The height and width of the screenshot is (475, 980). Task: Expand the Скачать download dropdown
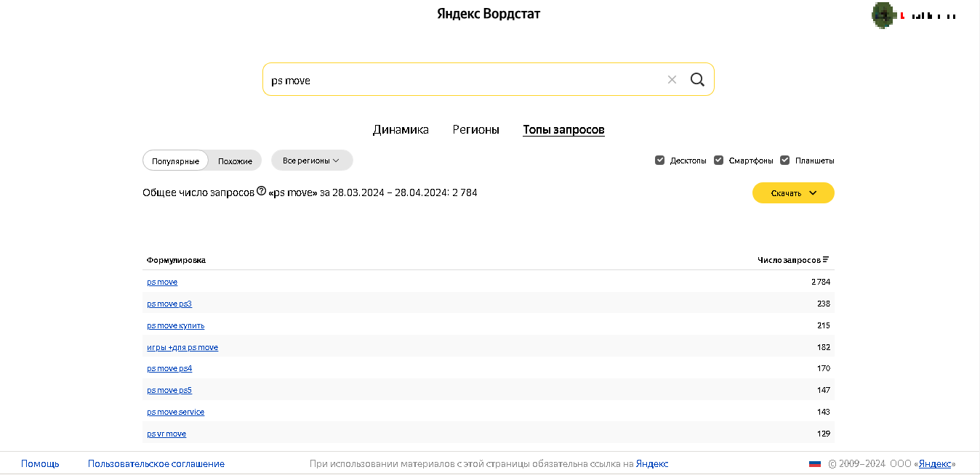click(793, 193)
